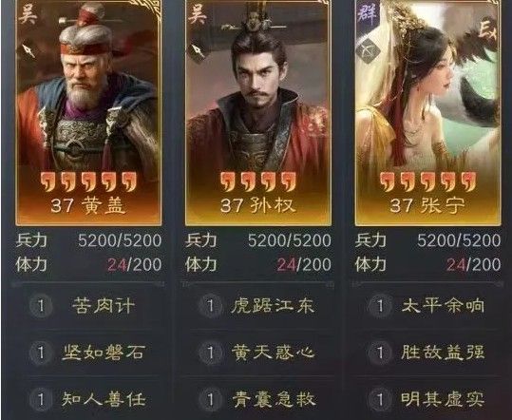Tap the 吴 faction badge on 孙权's card
512x420 pixels.
coord(198,15)
